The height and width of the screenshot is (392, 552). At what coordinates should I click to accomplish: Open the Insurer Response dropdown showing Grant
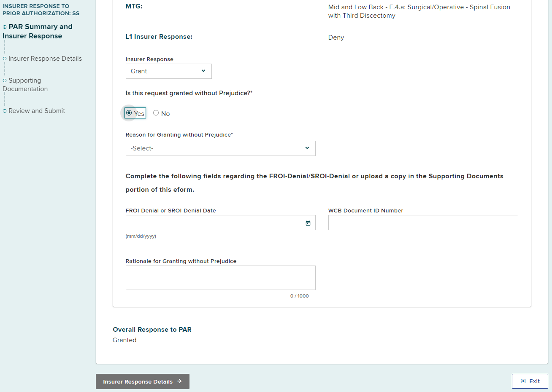(168, 71)
